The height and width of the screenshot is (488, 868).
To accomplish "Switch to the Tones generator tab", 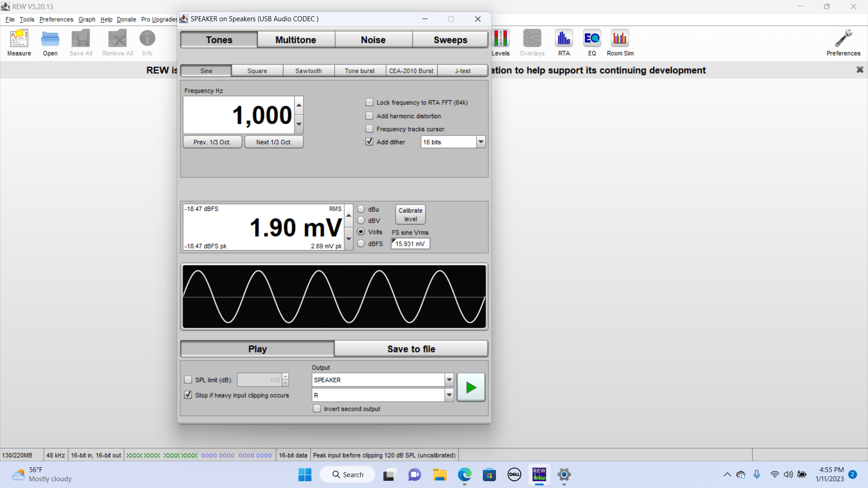I will click(x=219, y=40).
